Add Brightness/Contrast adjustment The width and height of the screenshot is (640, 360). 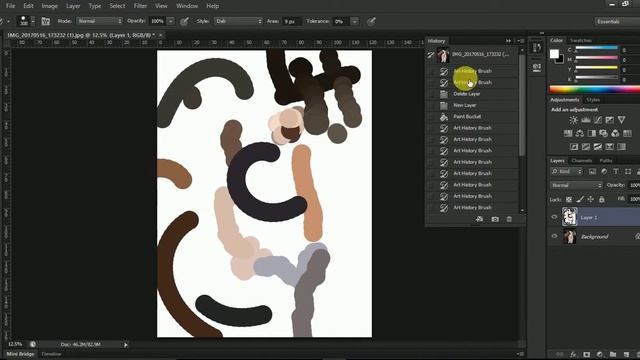point(573,120)
